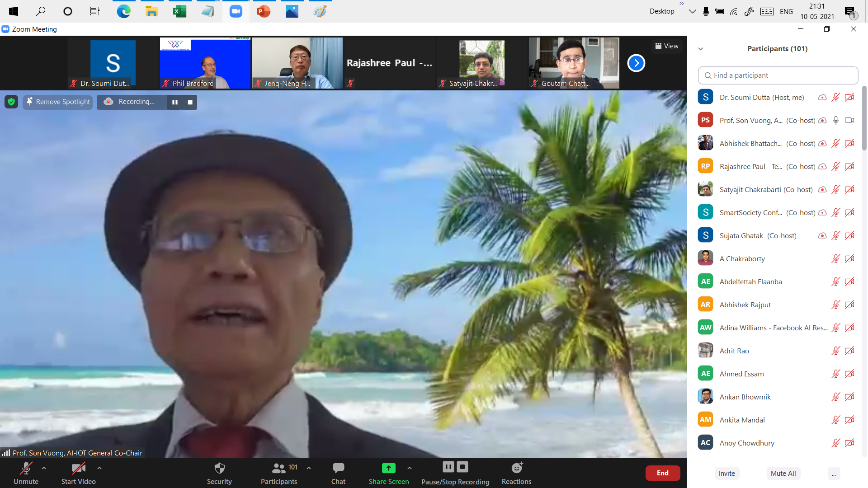Select the Satyajit Chakr... video thumbnail
868x488 pixels.
click(481, 63)
